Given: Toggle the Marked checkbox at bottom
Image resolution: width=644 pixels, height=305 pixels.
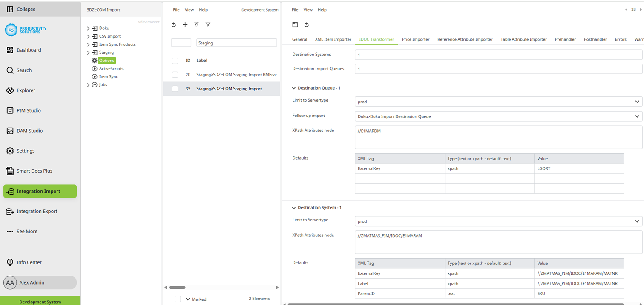Looking at the screenshot, I should click(178, 299).
